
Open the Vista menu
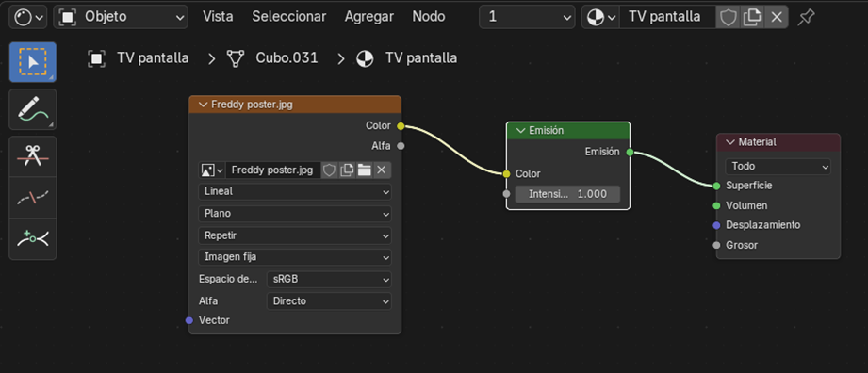click(x=218, y=17)
